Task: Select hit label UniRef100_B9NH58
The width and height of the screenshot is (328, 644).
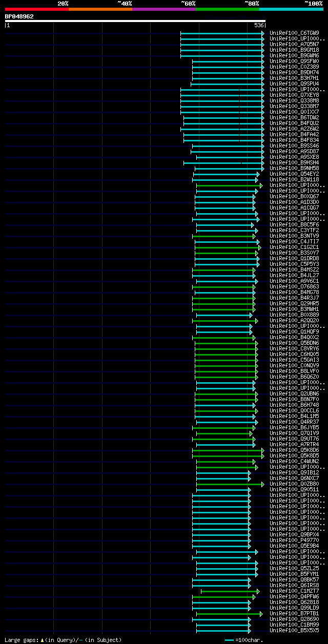Action: pyautogui.click(x=295, y=169)
